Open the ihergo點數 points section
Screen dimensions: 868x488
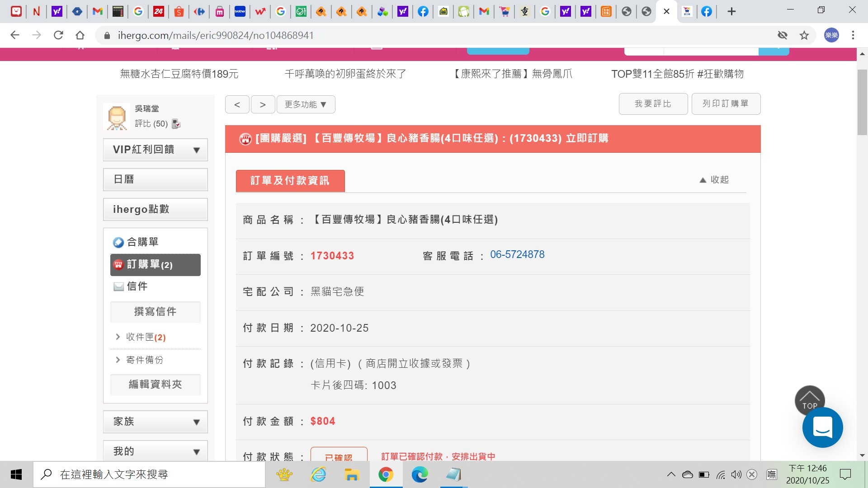(x=156, y=209)
